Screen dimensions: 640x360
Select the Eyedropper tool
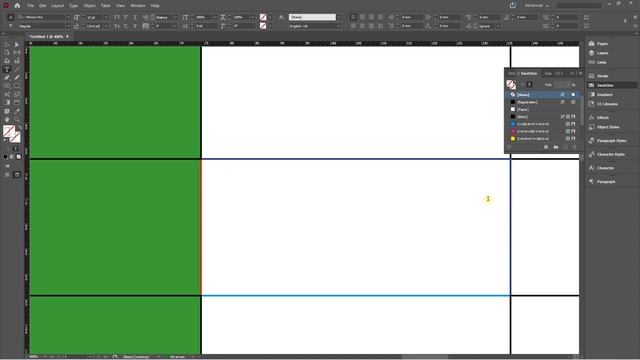tap(17, 111)
